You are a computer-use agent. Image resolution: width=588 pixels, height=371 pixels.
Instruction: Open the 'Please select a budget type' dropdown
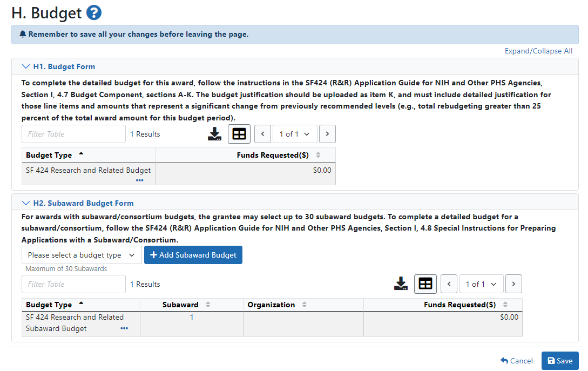click(82, 255)
